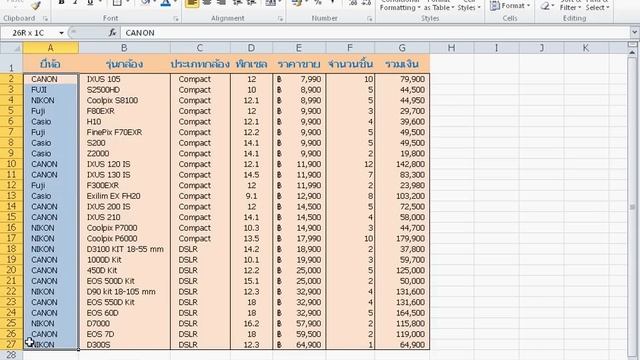Click the cell D300S

point(124,344)
